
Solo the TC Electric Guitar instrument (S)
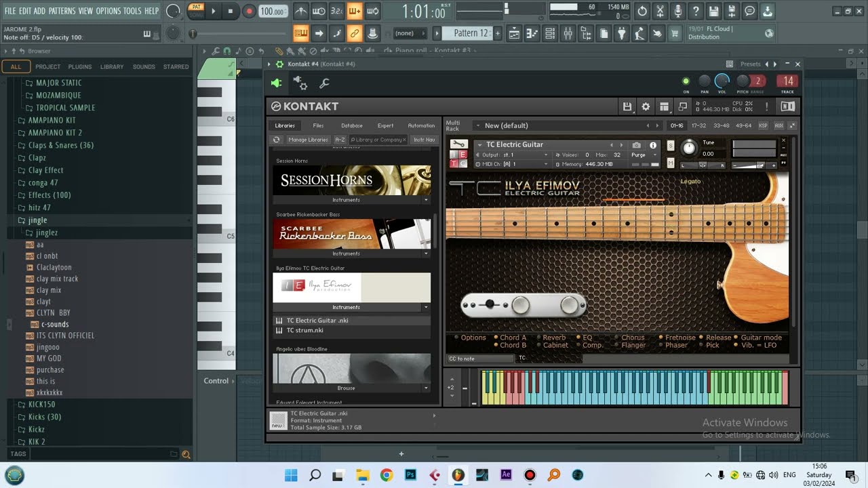(671, 146)
